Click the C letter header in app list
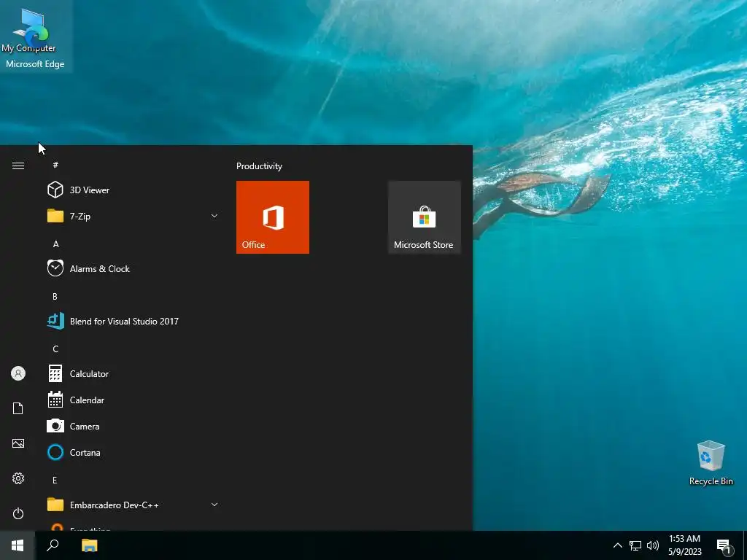Image resolution: width=747 pixels, height=560 pixels. tap(55, 349)
